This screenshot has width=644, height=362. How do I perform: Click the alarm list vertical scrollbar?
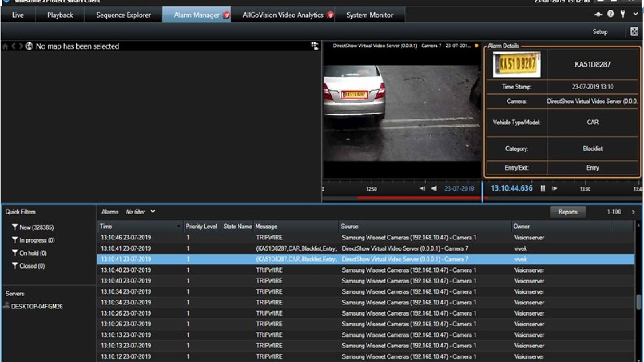tap(639, 302)
